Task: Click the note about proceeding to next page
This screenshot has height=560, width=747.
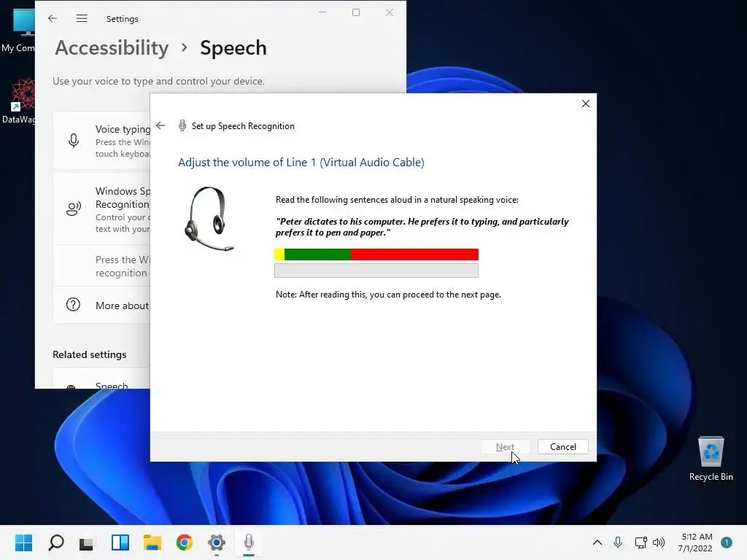Action: pyautogui.click(x=388, y=295)
